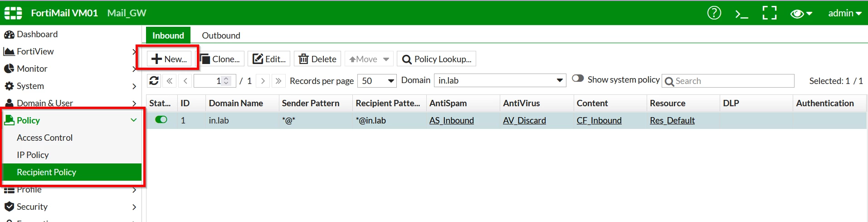Switch to the Outbound tab

tap(221, 35)
